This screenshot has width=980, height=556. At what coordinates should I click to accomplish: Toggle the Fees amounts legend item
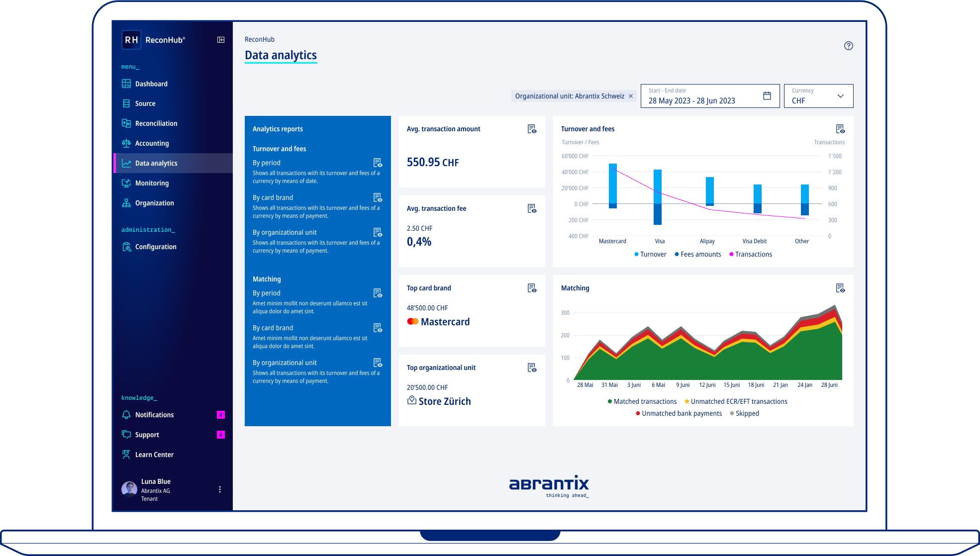[698, 254]
